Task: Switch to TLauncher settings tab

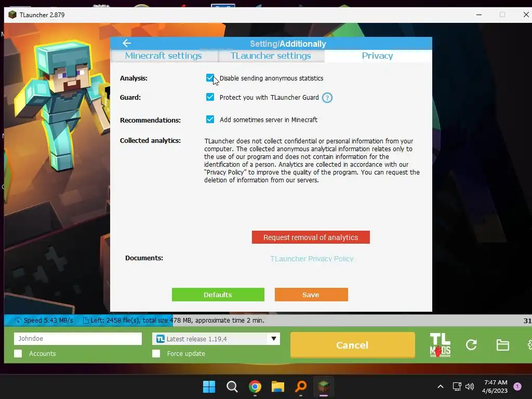Action: pyautogui.click(x=271, y=56)
